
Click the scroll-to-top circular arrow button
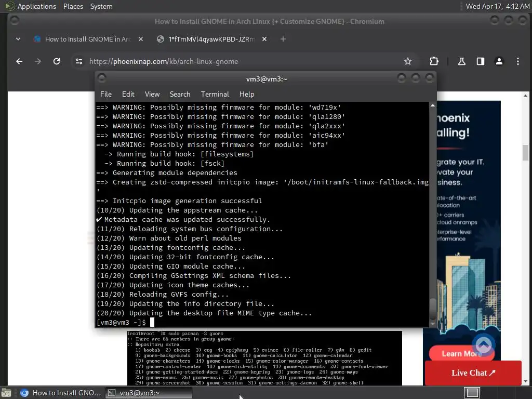pos(484,345)
